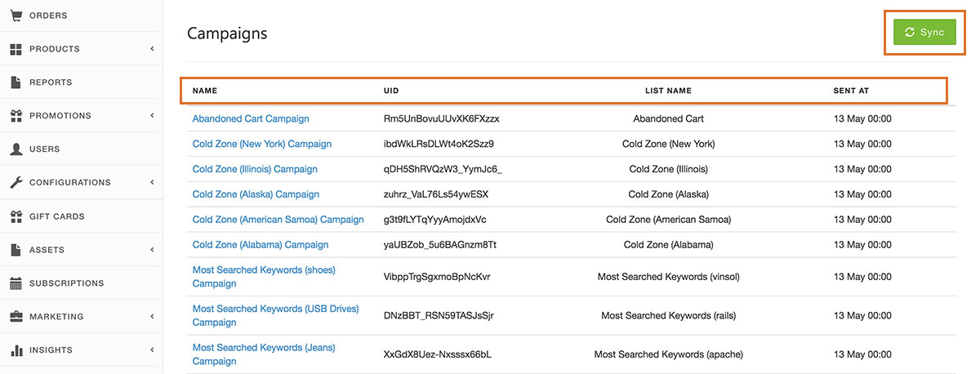
Task: Click the Configurations wrench icon
Action: [x=16, y=183]
